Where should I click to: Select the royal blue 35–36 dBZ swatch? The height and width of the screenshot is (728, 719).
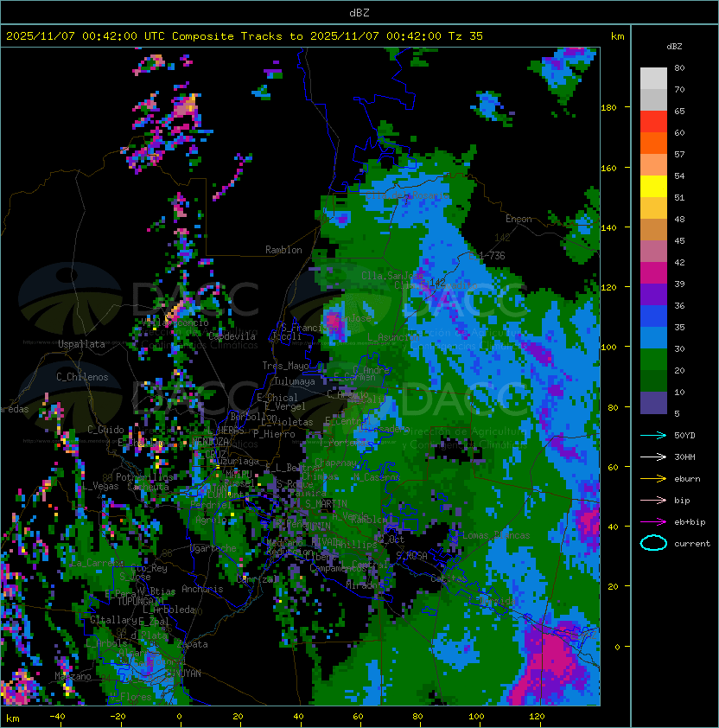tap(653, 316)
